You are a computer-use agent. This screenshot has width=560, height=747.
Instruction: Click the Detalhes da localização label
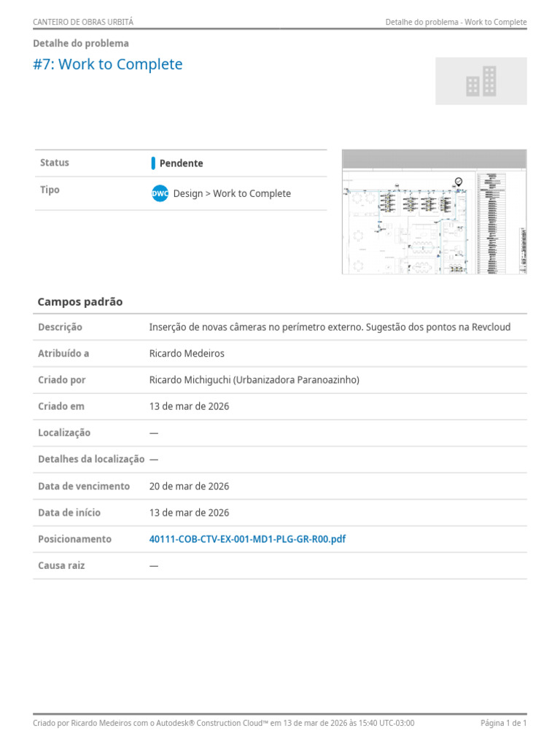pos(91,460)
